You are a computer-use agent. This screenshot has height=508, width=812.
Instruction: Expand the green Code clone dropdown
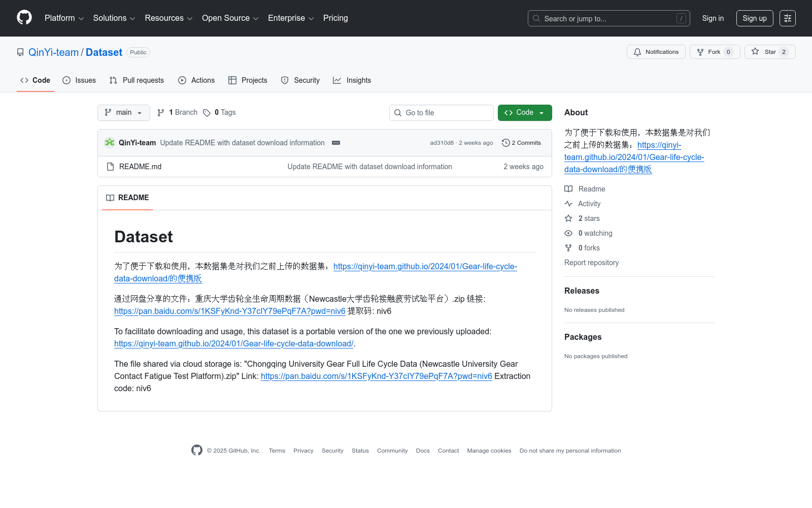pos(525,113)
